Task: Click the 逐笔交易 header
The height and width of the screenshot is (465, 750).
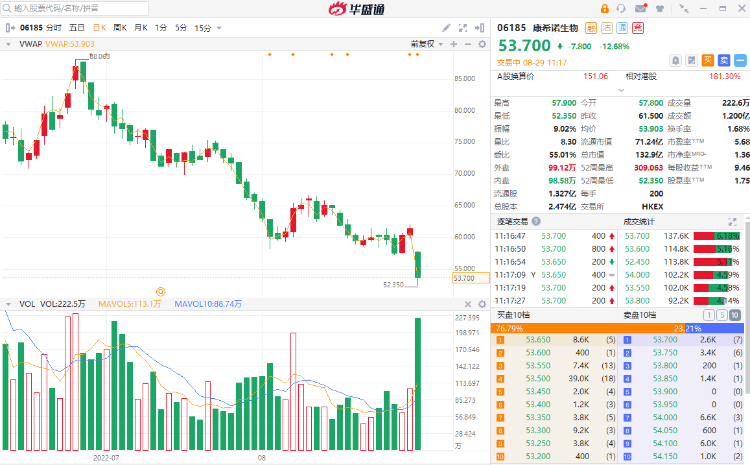Action: click(x=512, y=221)
